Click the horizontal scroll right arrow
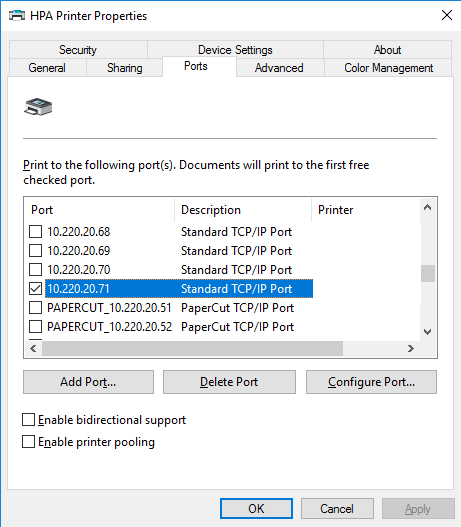The image size is (461, 527). 410,349
